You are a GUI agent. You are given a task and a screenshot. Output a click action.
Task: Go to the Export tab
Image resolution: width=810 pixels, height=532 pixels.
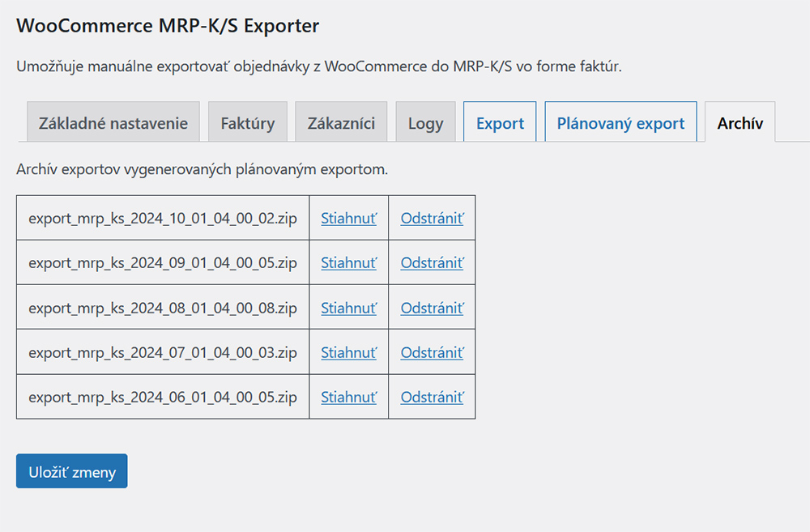[500, 122]
